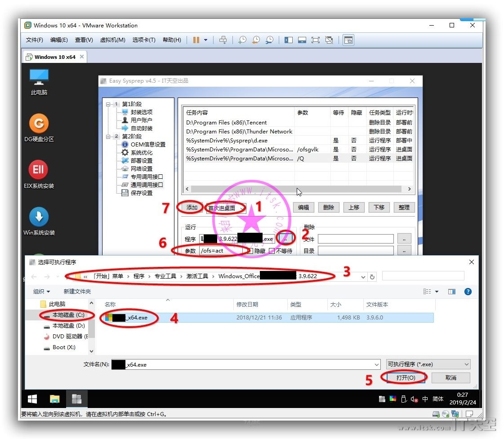Image resolution: width=504 pixels, height=439 pixels.
Task: Open the 帮助(H) menu
Action: coord(172,40)
